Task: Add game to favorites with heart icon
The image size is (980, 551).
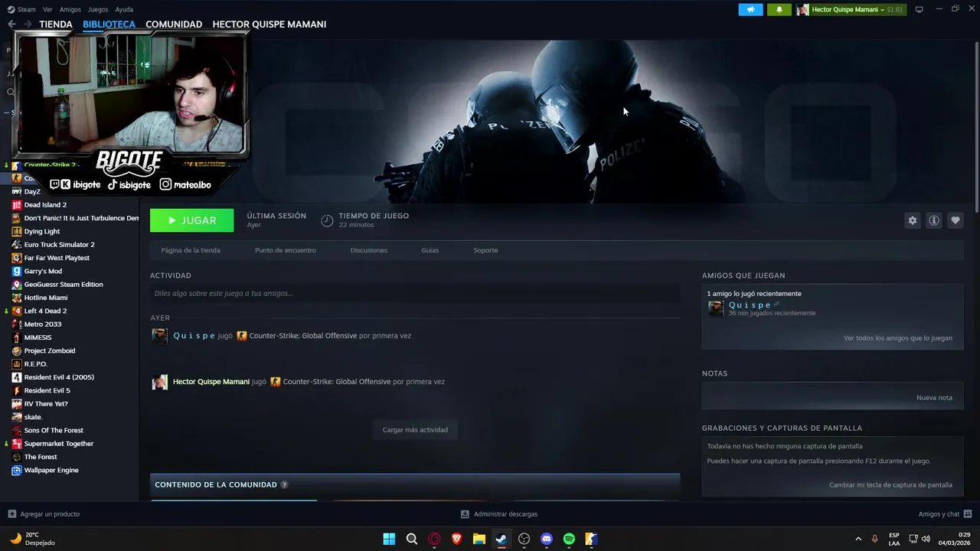Action: click(x=955, y=220)
